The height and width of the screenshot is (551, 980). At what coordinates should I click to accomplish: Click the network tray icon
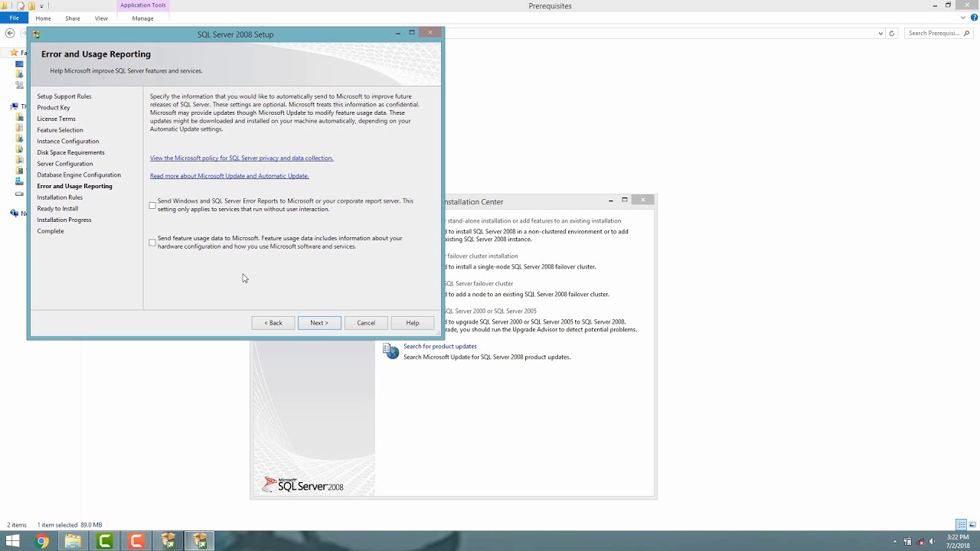point(921,542)
